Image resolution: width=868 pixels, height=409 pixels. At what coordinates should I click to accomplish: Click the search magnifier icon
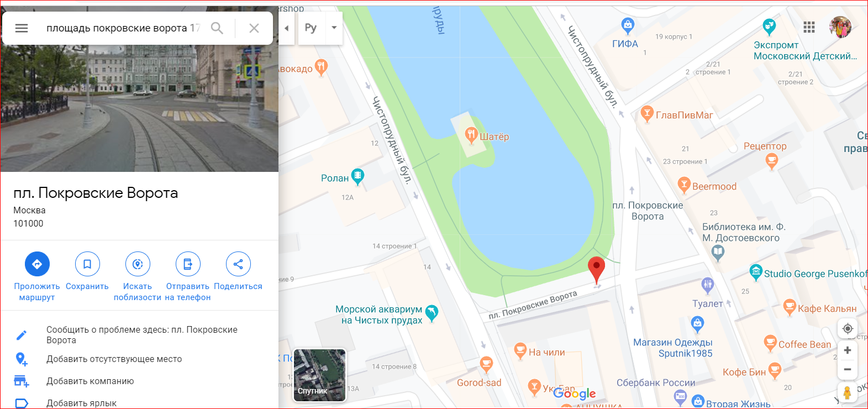tap(217, 28)
